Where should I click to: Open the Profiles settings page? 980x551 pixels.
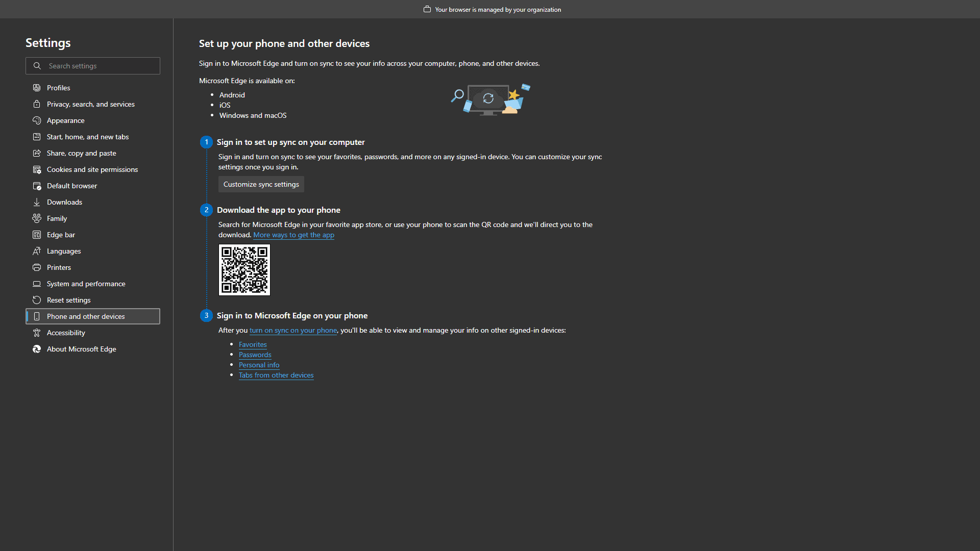tap(93, 88)
